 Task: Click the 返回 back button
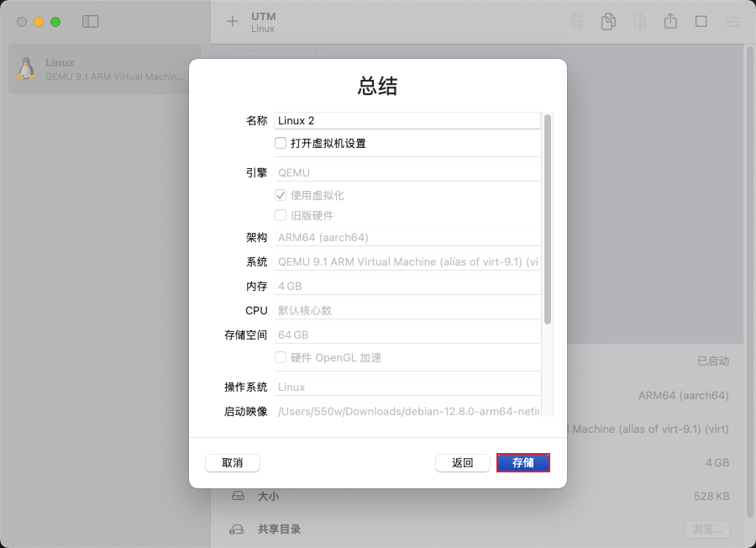click(462, 462)
